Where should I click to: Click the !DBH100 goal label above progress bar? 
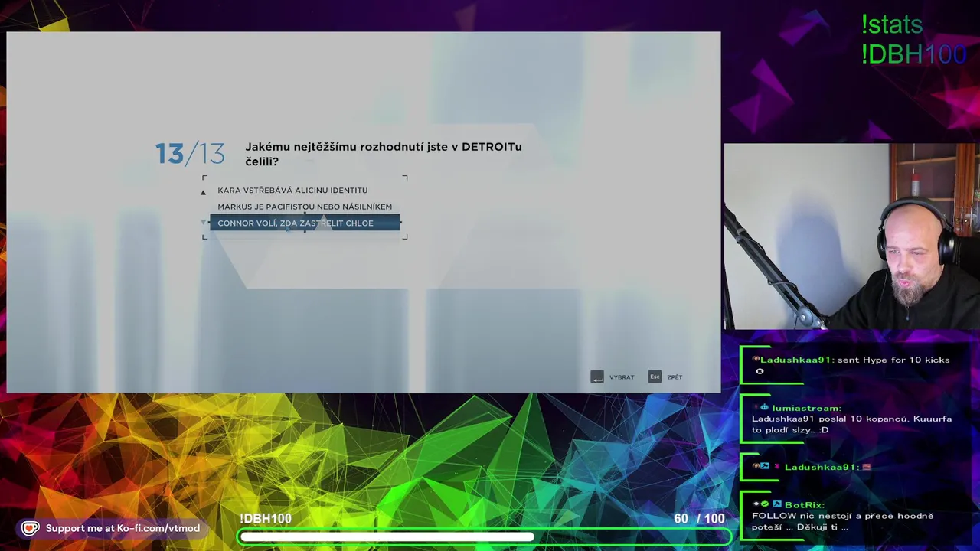pos(265,519)
